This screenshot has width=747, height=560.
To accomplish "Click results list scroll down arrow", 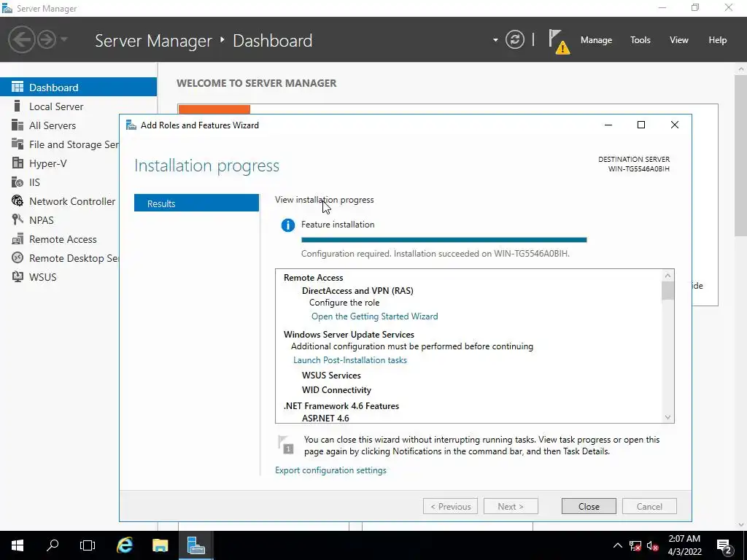I will tap(668, 417).
